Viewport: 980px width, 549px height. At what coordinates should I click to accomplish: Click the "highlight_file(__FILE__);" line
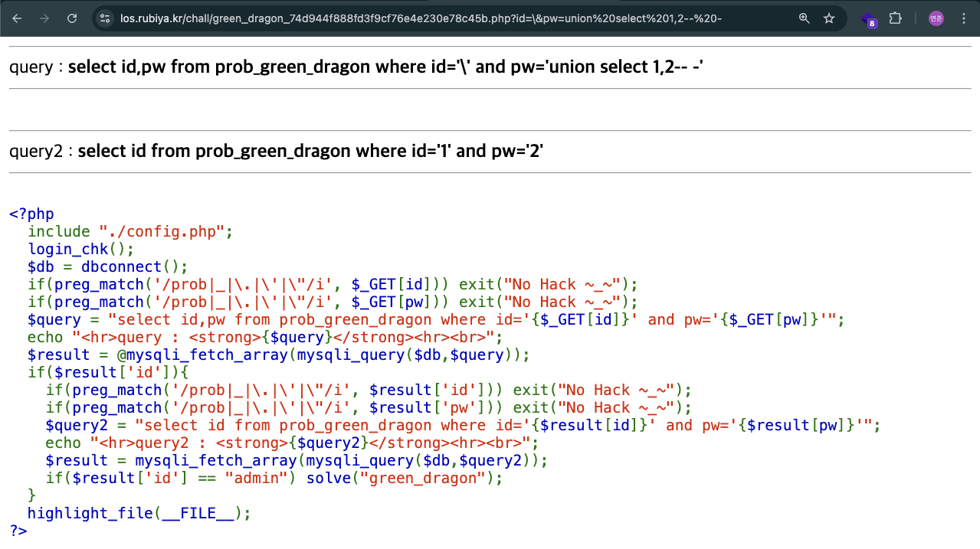139,514
